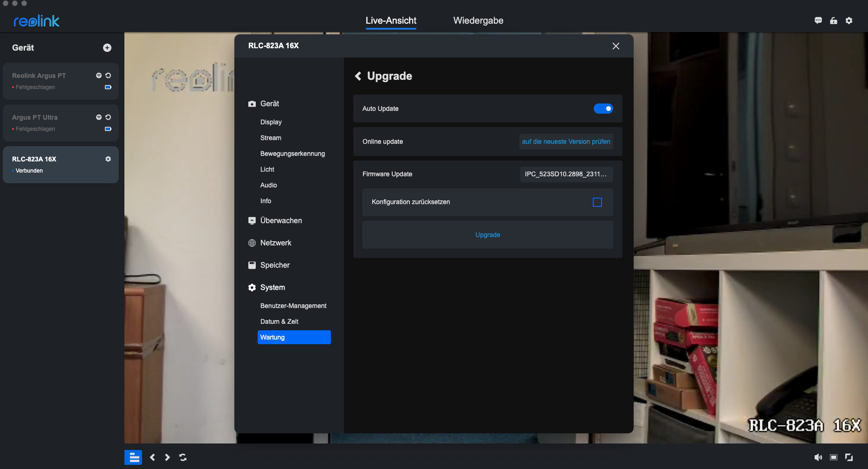Click the auto-cycle views icon in bottom bar
868x469 pixels.
183,457
